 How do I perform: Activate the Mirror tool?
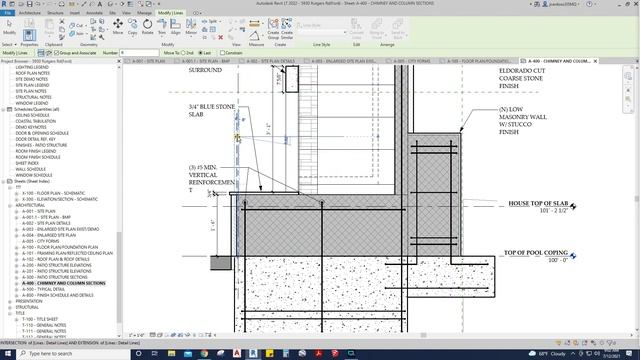[x=191, y=27]
